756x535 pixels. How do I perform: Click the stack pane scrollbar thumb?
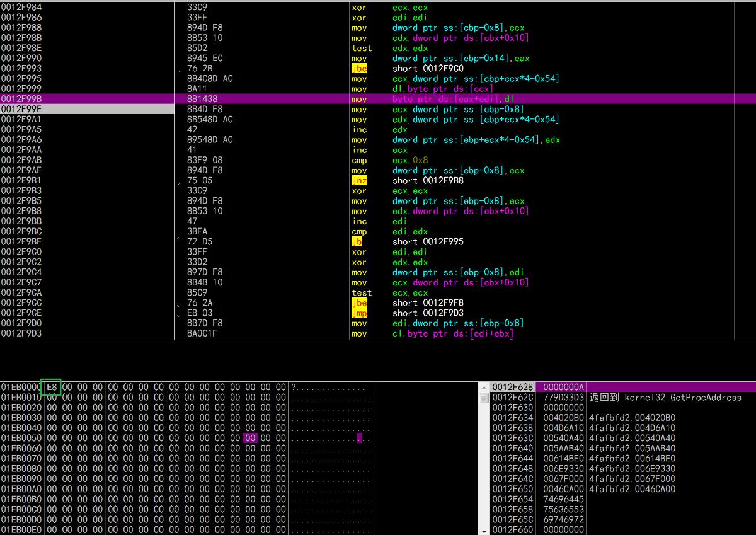coord(484,397)
